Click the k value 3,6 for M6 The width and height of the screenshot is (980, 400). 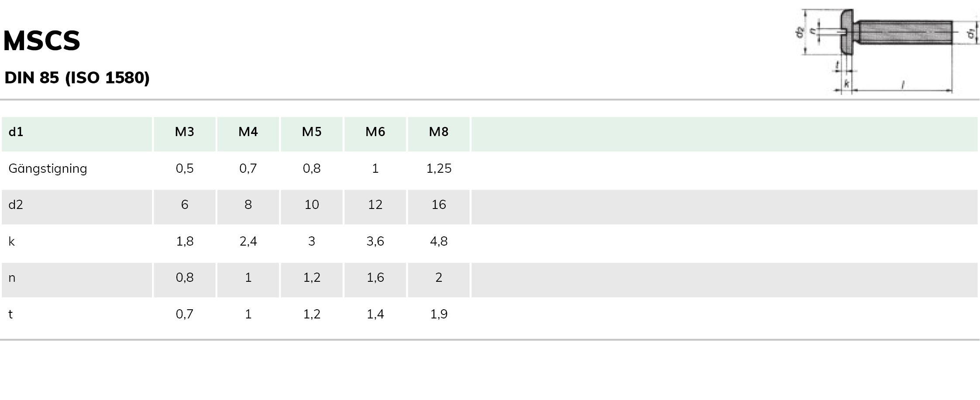(x=375, y=241)
